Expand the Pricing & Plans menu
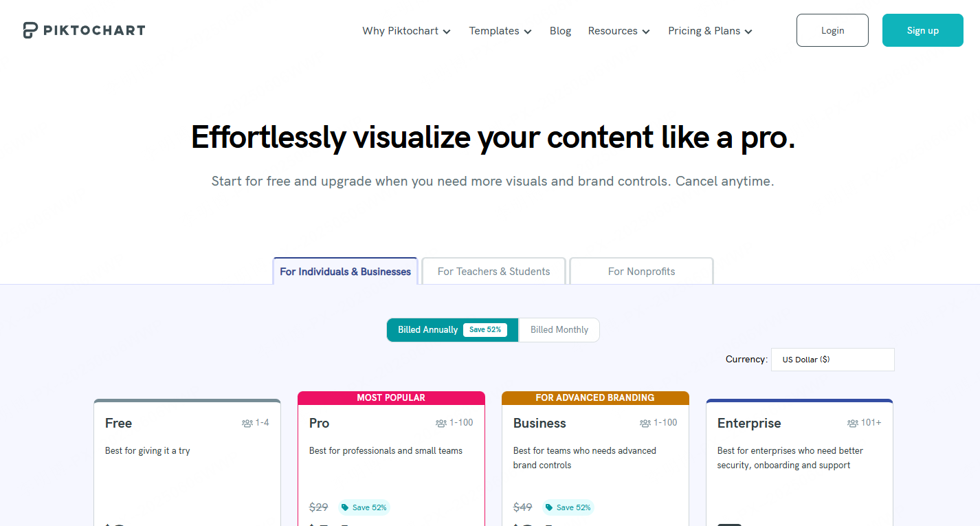Viewport: 980px width, 526px height. pos(710,30)
